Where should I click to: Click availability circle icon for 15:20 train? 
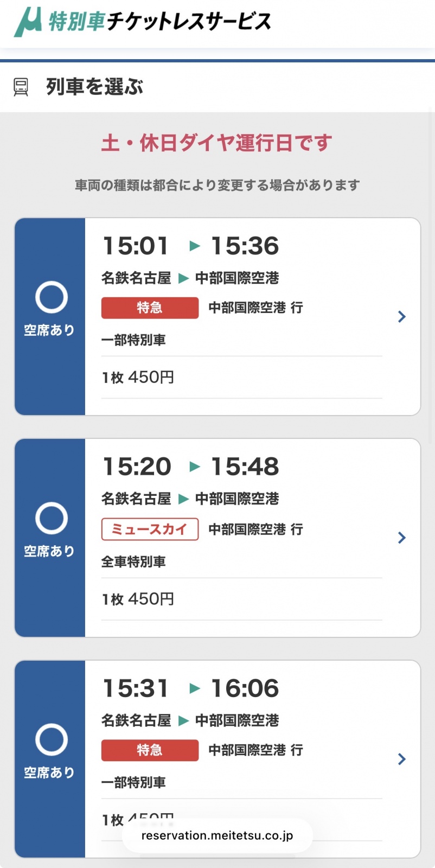pos(51,518)
